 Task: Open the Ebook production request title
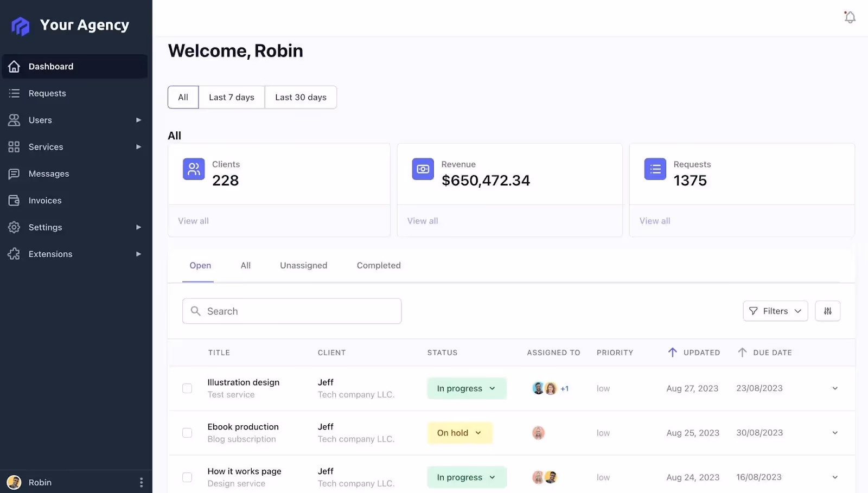[243, 427]
